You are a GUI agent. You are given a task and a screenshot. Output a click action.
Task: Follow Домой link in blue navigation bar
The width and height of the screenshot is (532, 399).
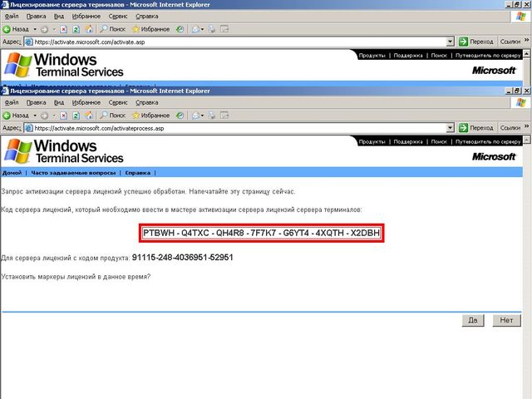click(x=12, y=173)
